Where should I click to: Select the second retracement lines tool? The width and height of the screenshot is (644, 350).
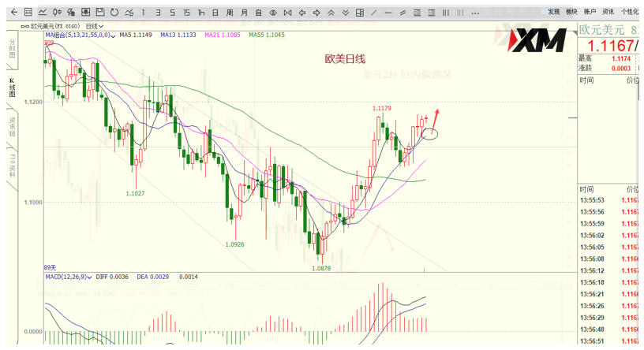[431, 13]
